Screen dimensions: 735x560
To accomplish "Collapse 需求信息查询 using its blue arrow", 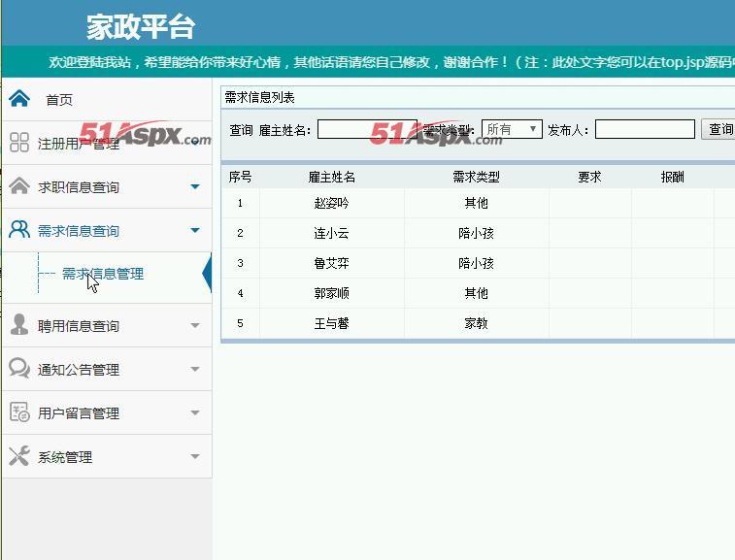I will pos(195,231).
